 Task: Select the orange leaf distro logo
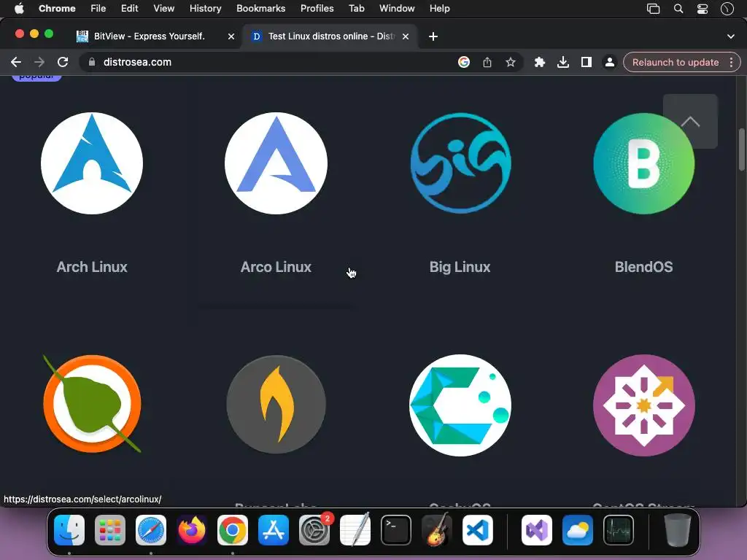pos(92,404)
